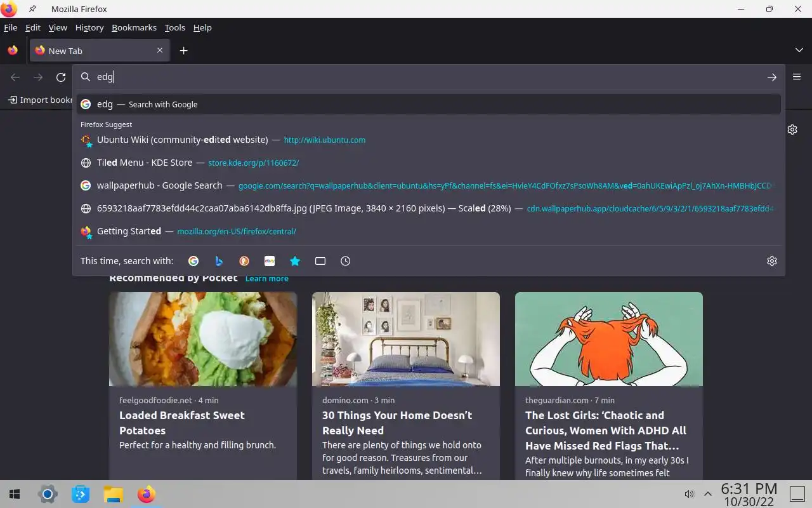
Task: Open the Firefox hamburger application menu
Action: pos(797,77)
